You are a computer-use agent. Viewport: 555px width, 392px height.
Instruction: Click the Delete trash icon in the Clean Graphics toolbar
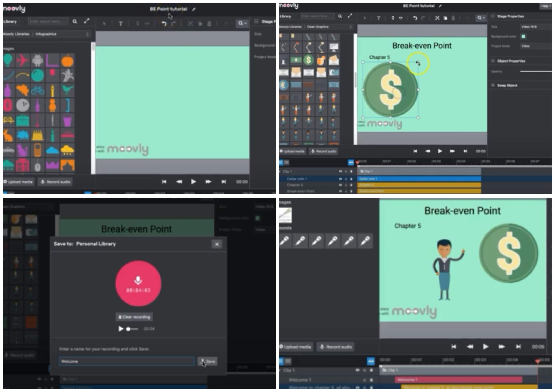[453, 18]
